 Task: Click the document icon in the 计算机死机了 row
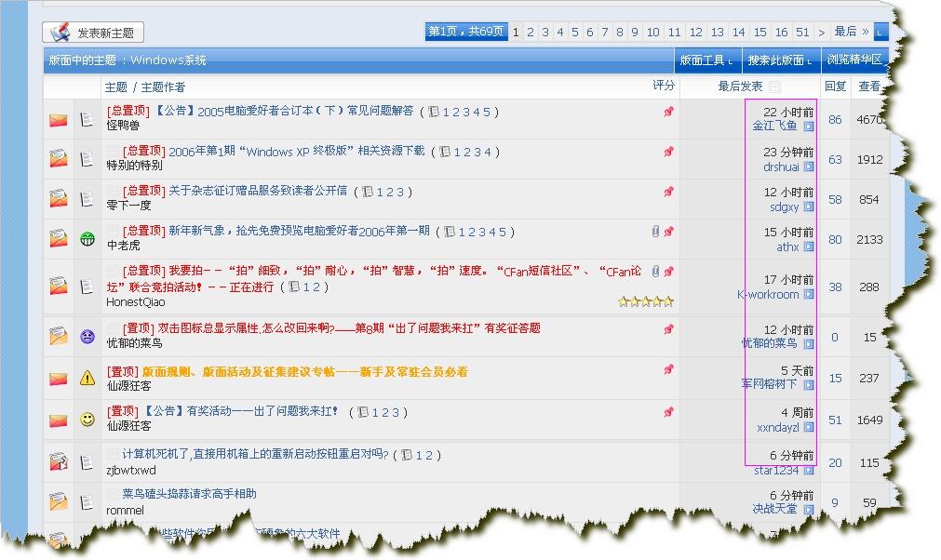87,462
